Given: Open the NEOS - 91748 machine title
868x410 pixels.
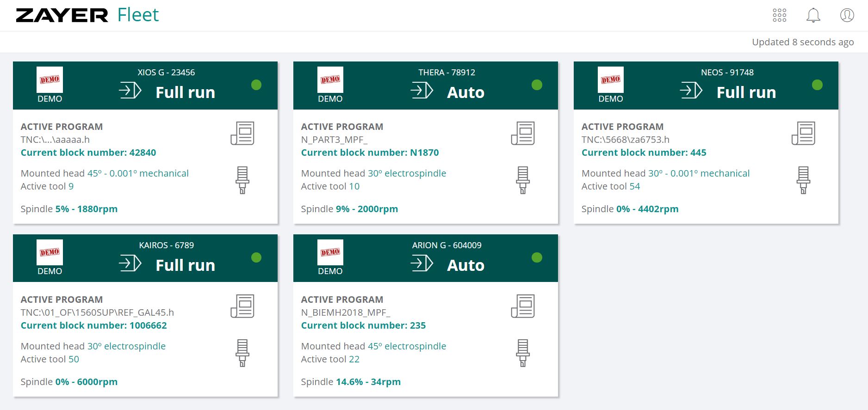Looking at the screenshot, I should [727, 73].
